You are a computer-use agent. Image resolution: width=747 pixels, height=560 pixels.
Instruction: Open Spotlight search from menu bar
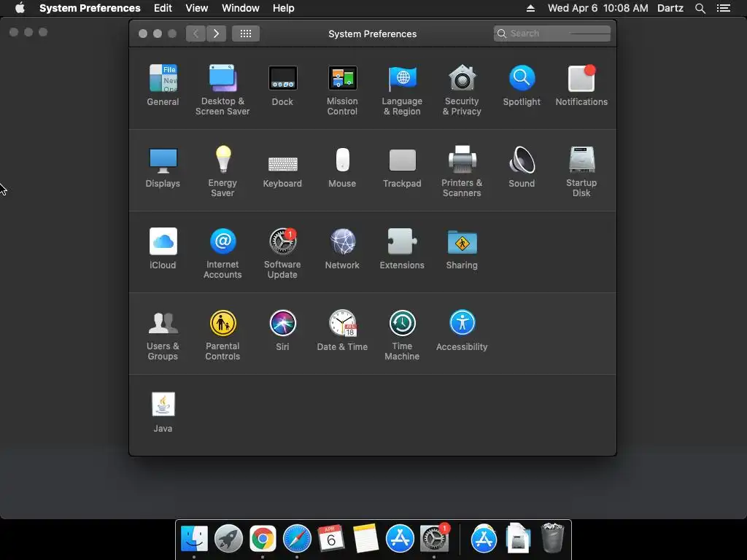tap(700, 8)
